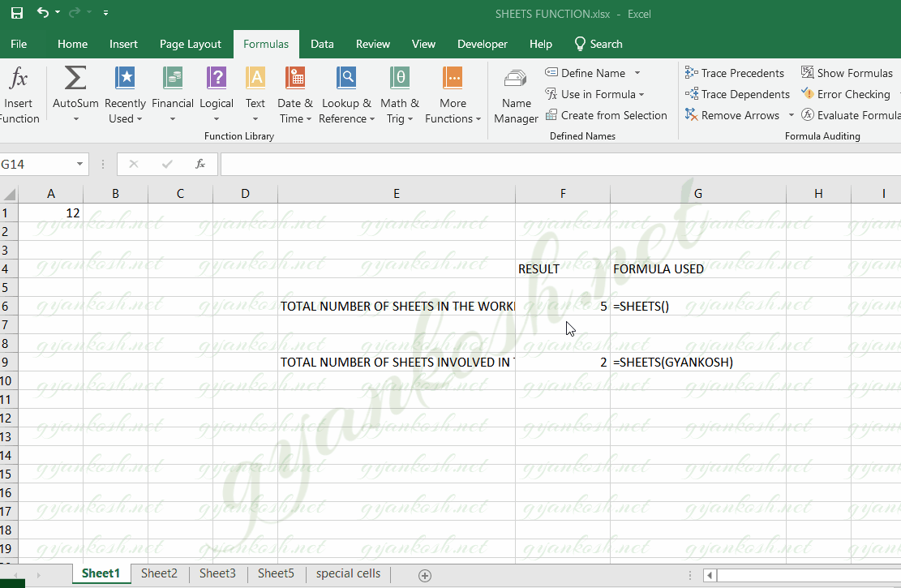Click the AutoSum sigma icon
The width and height of the screenshot is (901, 588).
pyautogui.click(x=75, y=78)
